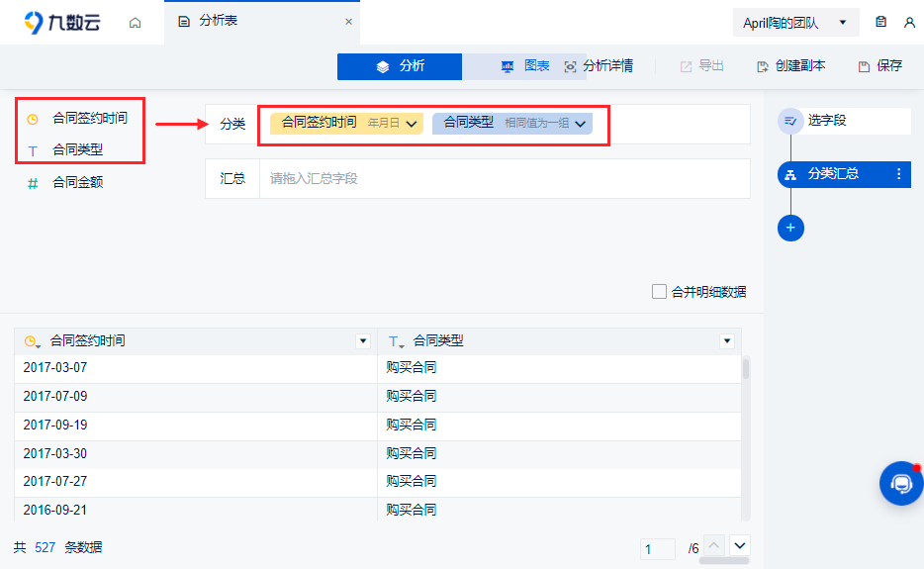This screenshot has width=924, height=569.
Task: Select the 分析 tab
Action: coord(400,66)
